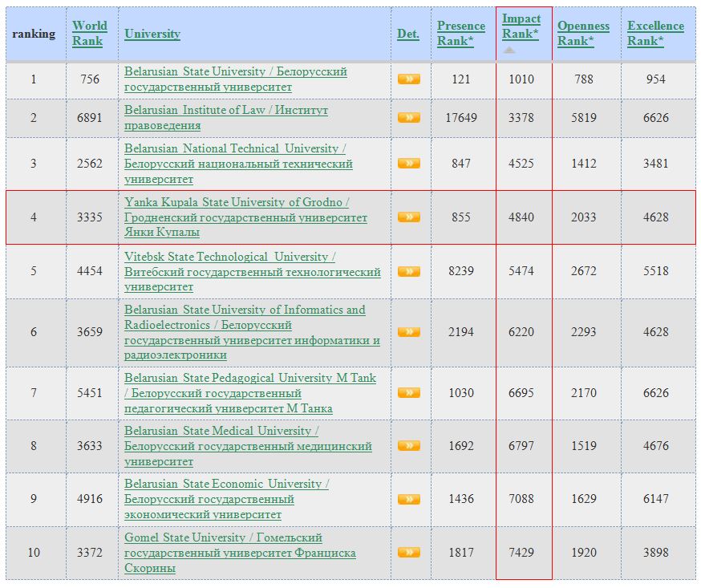
Task: Click the sort arrow under Impact Rank
Action: pyautogui.click(x=509, y=50)
